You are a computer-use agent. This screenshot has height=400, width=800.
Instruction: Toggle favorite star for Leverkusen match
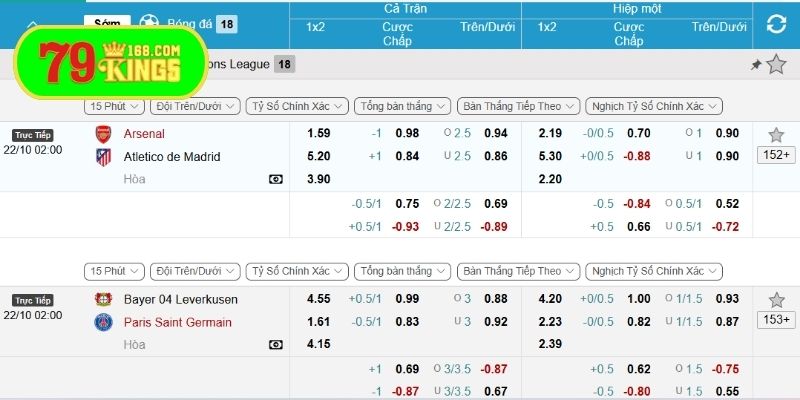pos(775,300)
